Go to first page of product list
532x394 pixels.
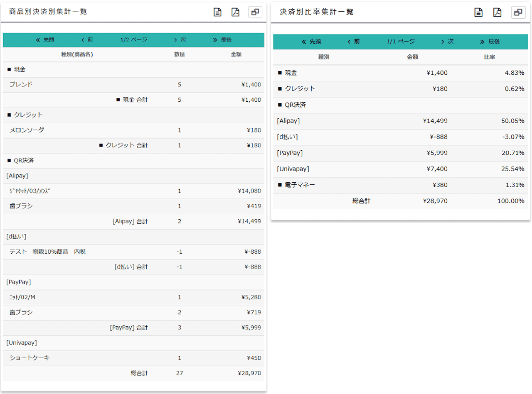(45, 40)
